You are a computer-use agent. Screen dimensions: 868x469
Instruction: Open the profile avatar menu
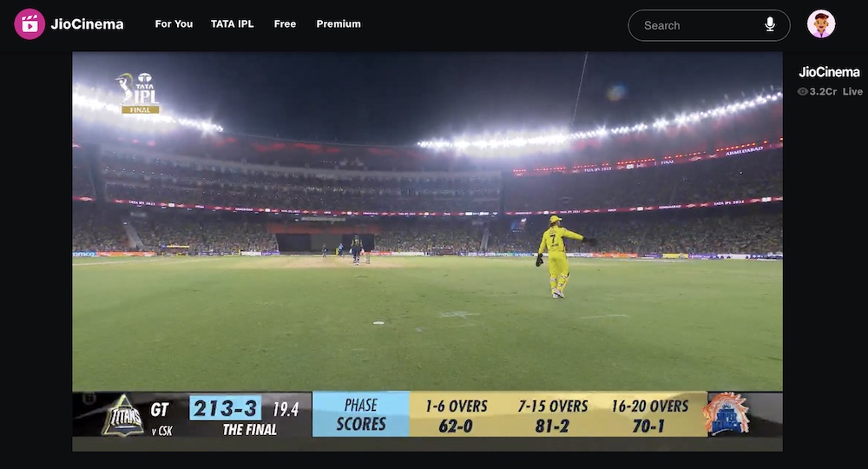[x=820, y=24]
